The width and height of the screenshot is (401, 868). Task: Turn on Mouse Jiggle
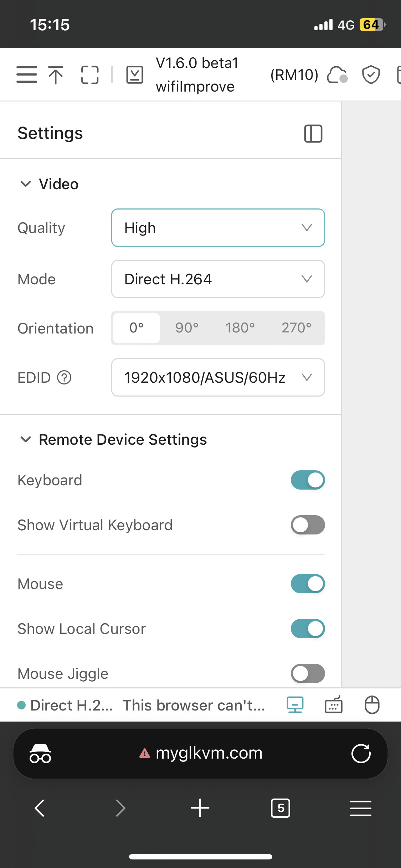pos(308,673)
